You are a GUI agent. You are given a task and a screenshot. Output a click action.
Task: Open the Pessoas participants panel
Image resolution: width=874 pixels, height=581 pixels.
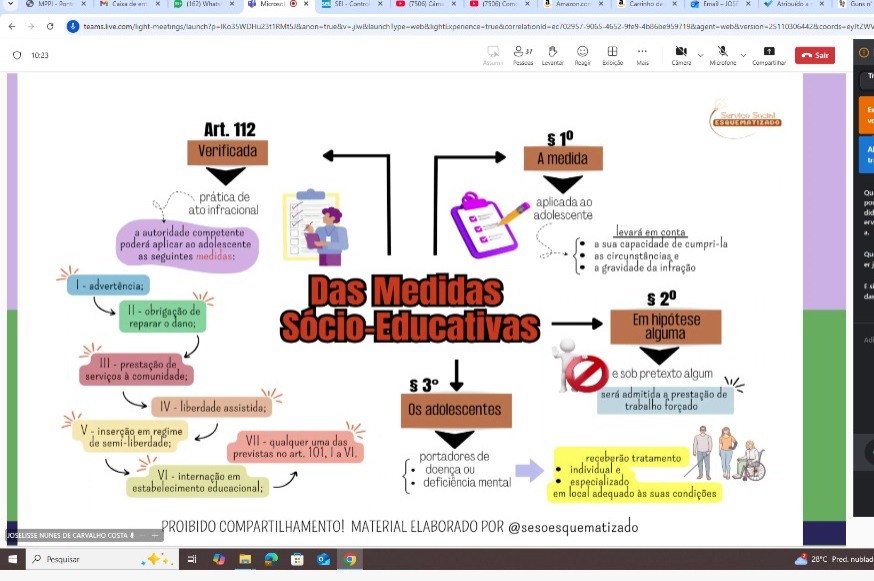(x=522, y=54)
